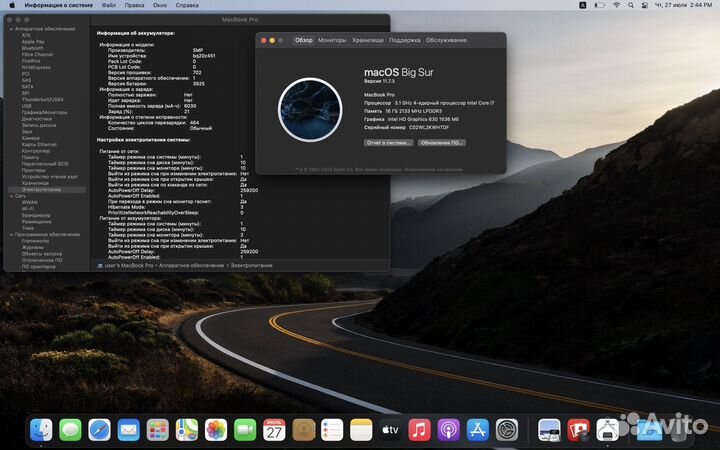Open the purple Podcasts icon in Dock
The image size is (720, 450).
tap(449, 430)
